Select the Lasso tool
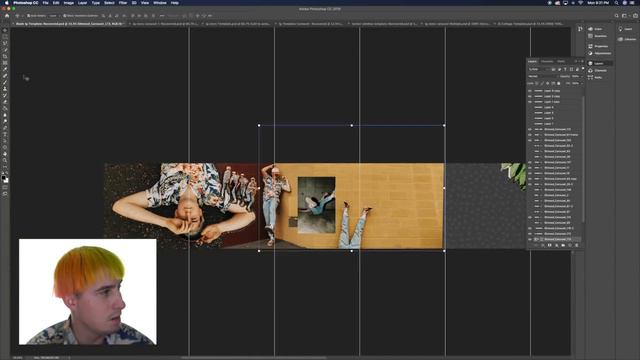Viewport: 640px width, 360px height. pos(5,43)
